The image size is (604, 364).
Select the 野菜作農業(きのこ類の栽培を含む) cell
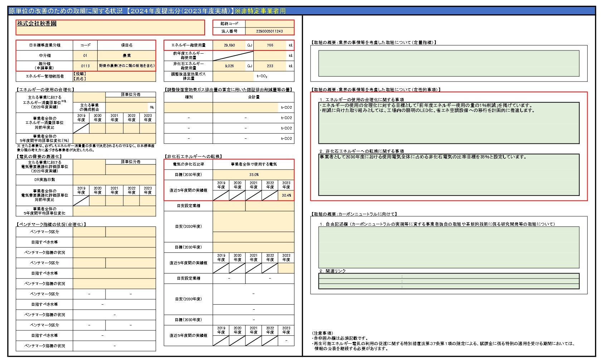[x=127, y=66]
